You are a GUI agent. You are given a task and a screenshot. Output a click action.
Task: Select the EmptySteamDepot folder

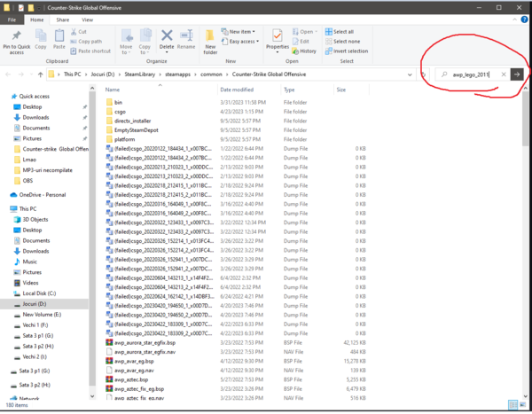pos(136,130)
